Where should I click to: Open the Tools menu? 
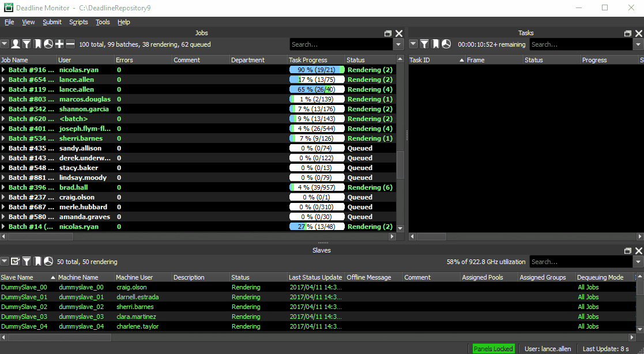click(103, 22)
